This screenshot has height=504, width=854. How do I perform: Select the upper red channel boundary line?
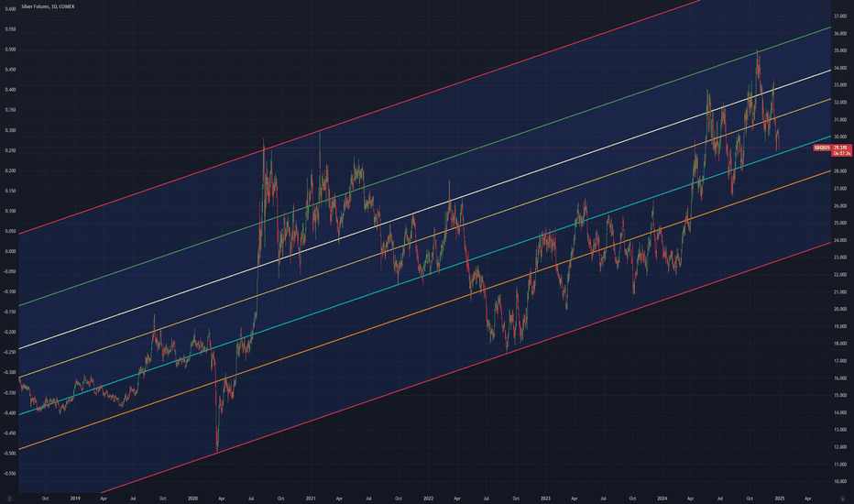(x=359, y=116)
